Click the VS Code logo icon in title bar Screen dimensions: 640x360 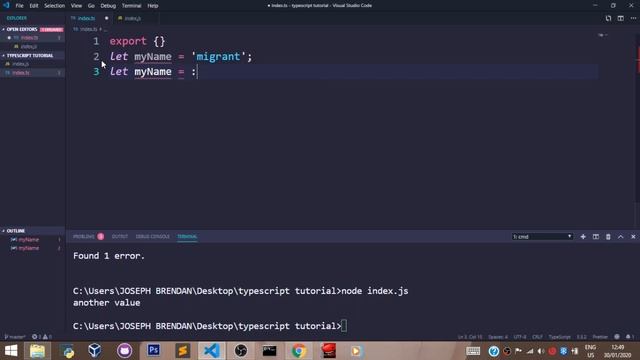pyautogui.click(x=6, y=5)
